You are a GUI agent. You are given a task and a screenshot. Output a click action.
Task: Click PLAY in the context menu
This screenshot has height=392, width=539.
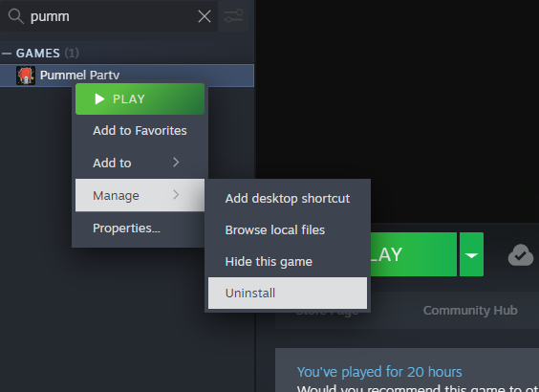[140, 99]
